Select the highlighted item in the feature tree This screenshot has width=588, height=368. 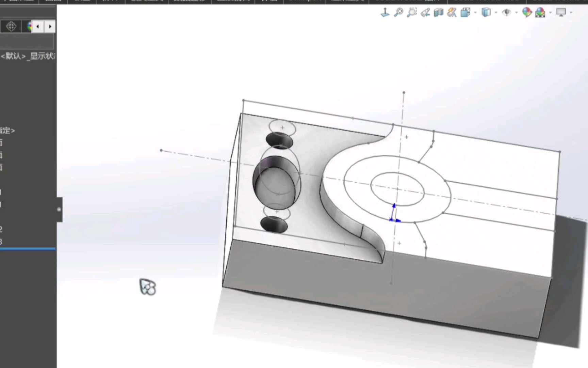coord(27,249)
